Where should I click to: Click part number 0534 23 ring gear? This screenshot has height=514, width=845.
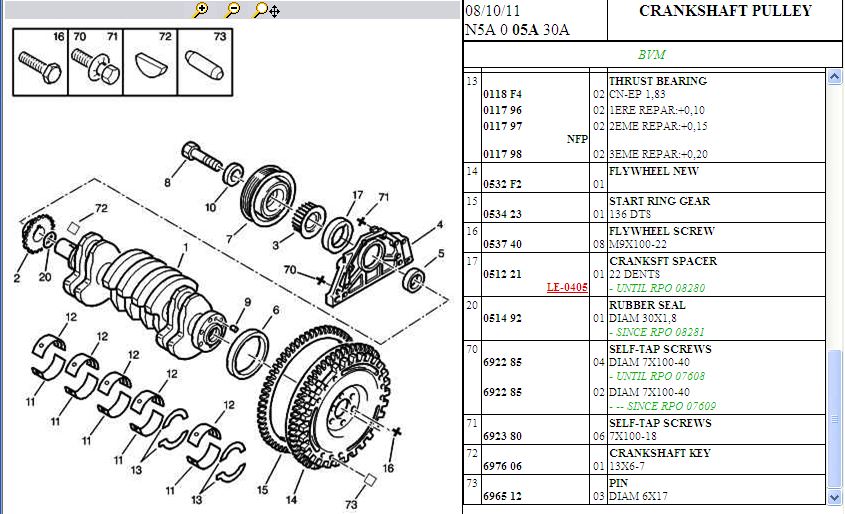(x=502, y=214)
